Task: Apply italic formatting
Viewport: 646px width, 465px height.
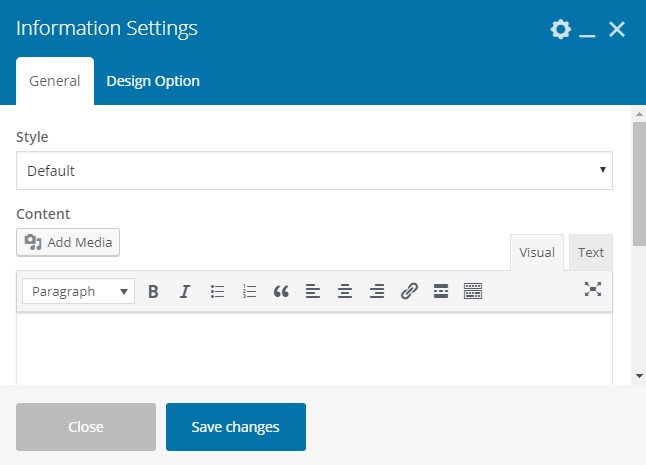Action: tap(184, 291)
